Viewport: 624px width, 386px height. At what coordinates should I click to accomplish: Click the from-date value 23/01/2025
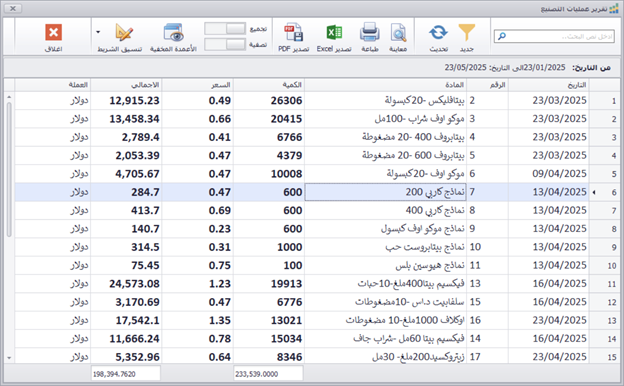pos(544,67)
